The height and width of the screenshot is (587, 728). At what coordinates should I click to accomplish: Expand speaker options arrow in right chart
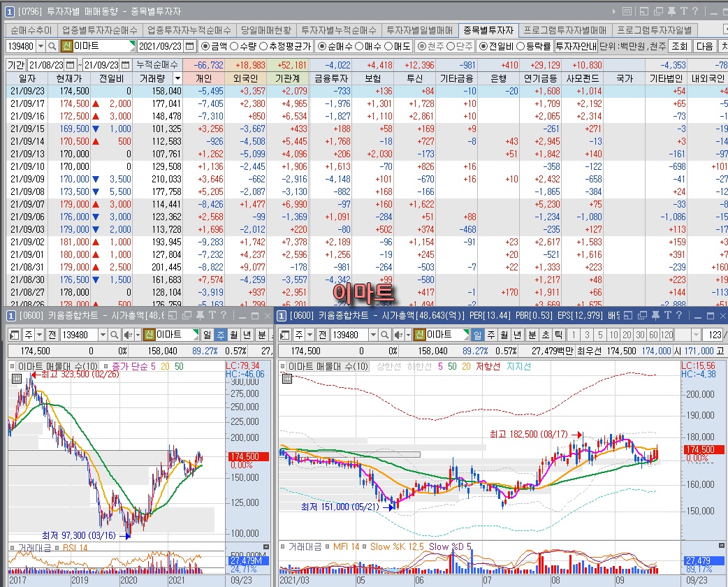407,334
